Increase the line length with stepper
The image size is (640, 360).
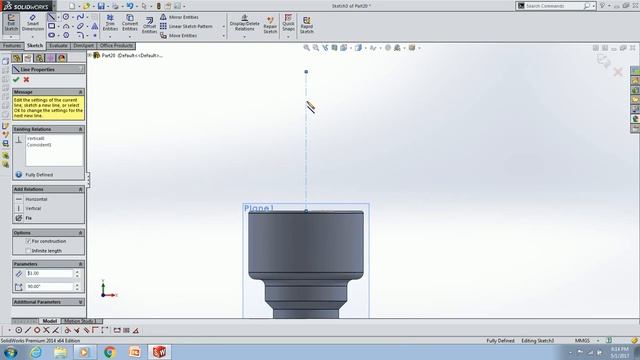point(77,271)
